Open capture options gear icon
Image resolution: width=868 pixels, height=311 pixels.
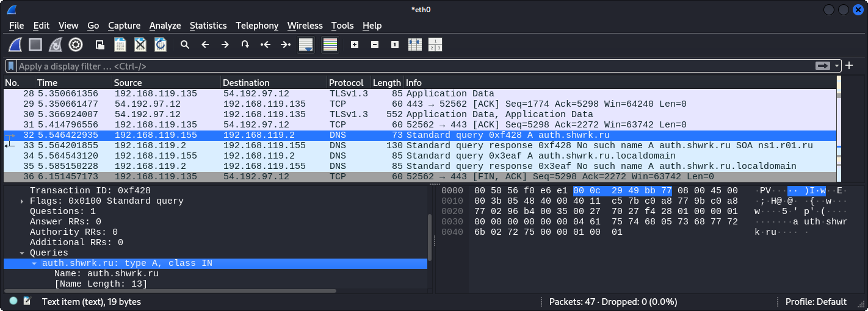click(x=76, y=45)
